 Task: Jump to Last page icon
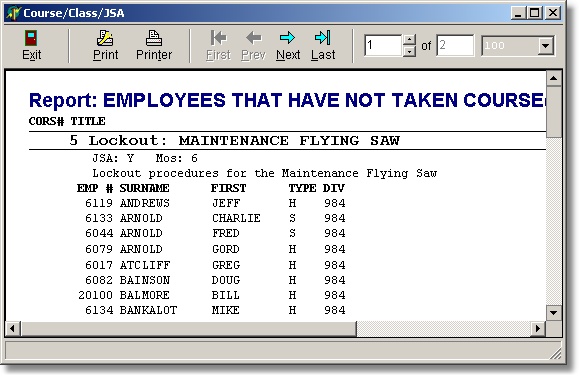(x=323, y=38)
